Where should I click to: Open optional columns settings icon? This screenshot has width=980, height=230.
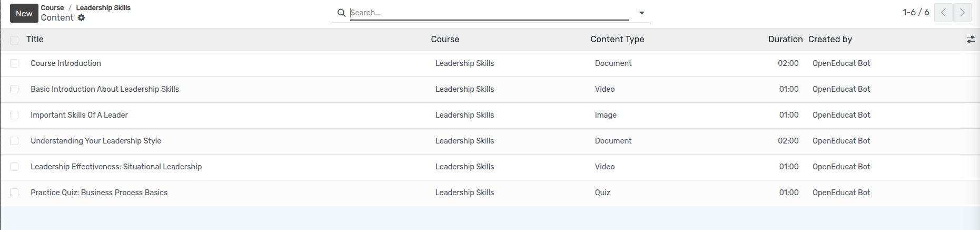[971, 40]
